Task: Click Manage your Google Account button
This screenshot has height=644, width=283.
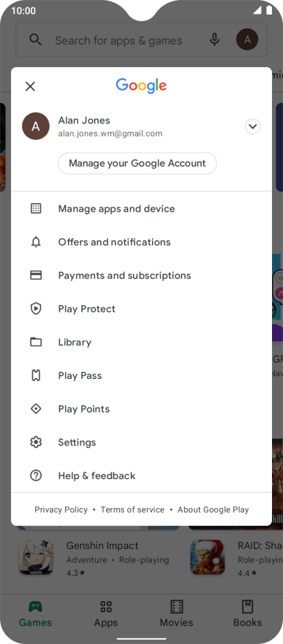Action: [137, 164]
